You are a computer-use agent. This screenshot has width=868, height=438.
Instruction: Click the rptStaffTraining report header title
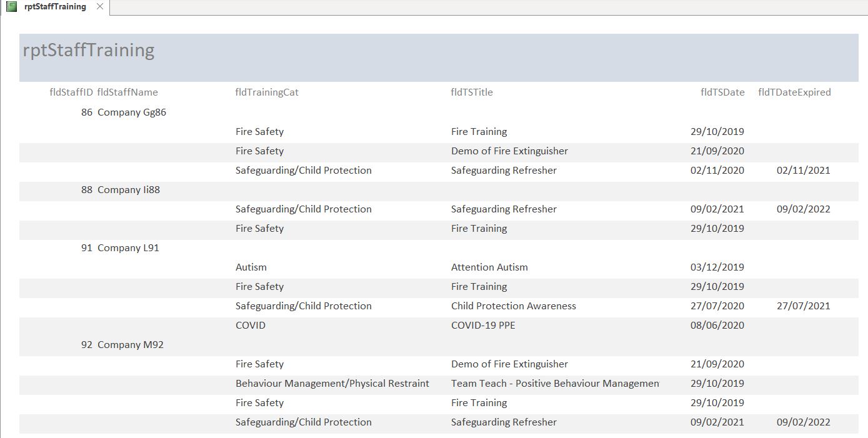pos(89,50)
